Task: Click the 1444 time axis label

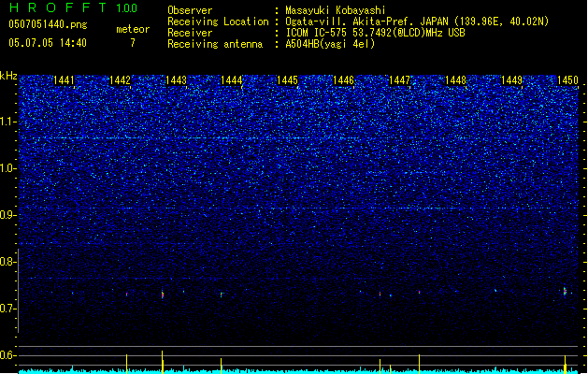Action: coord(232,80)
